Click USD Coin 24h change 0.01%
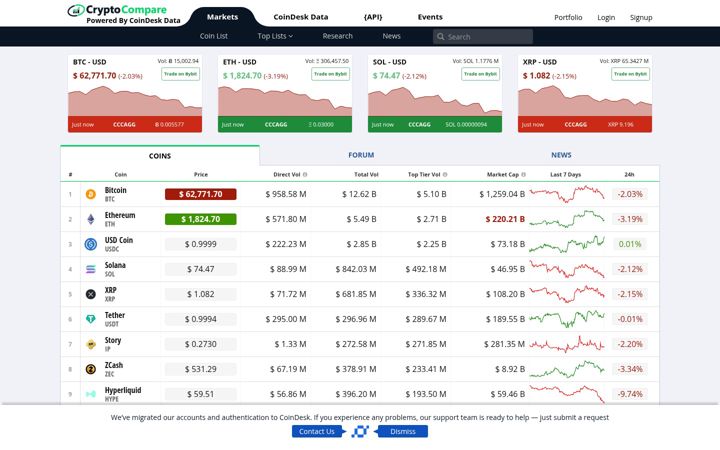This screenshot has width=720, height=450. tap(630, 244)
